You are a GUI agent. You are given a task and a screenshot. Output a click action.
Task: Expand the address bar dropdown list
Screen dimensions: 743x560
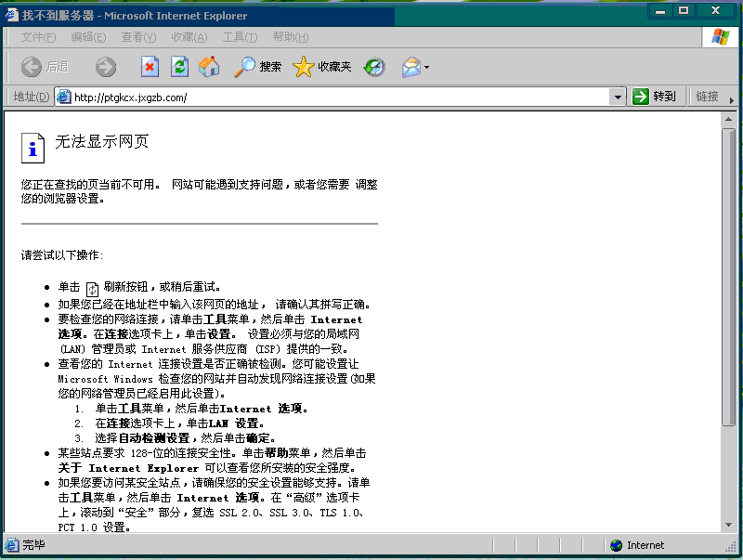pyautogui.click(x=618, y=98)
